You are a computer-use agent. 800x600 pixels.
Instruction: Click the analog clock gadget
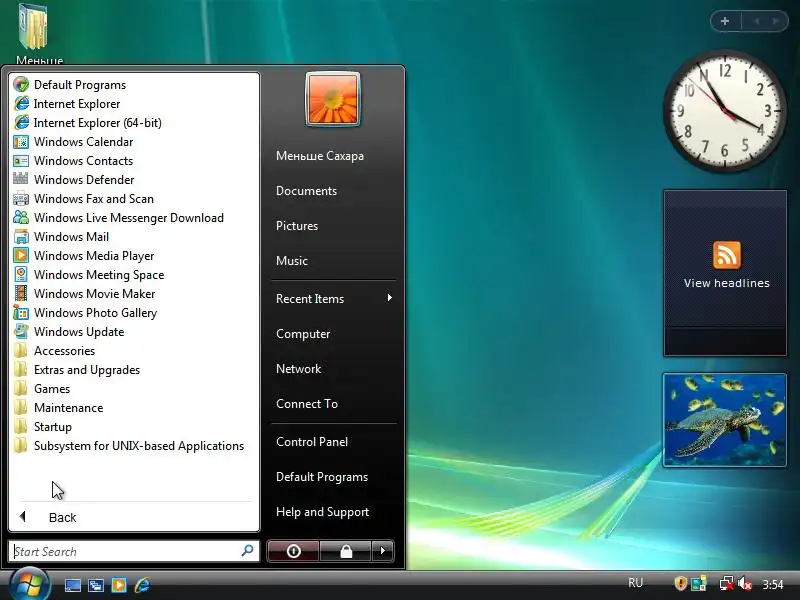point(724,111)
